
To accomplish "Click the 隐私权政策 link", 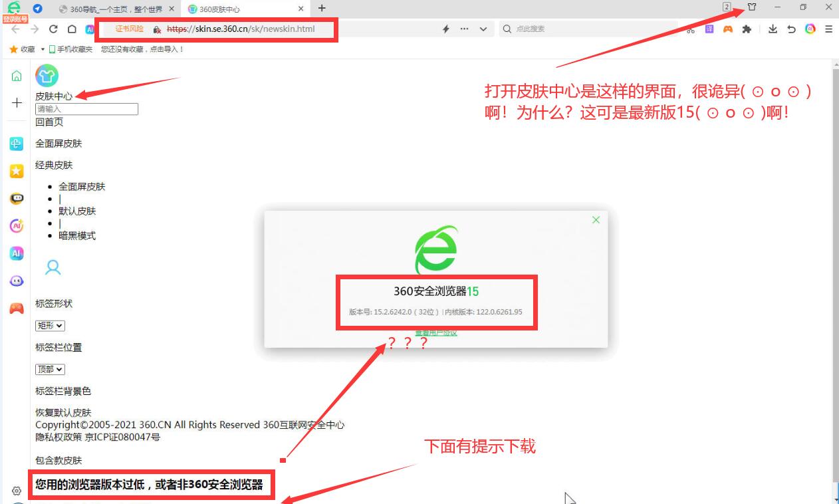I will (59, 438).
